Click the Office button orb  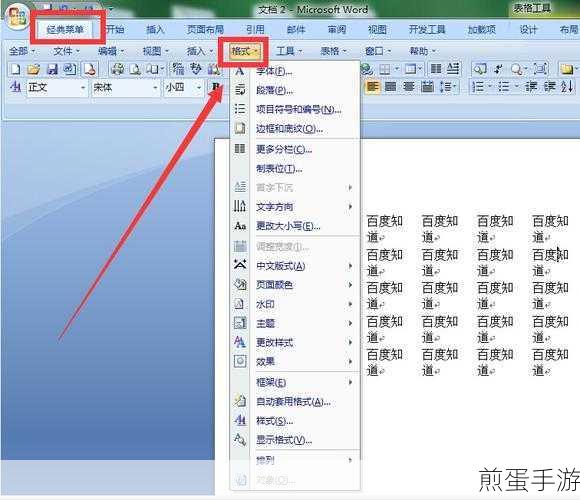tap(17, 17)
